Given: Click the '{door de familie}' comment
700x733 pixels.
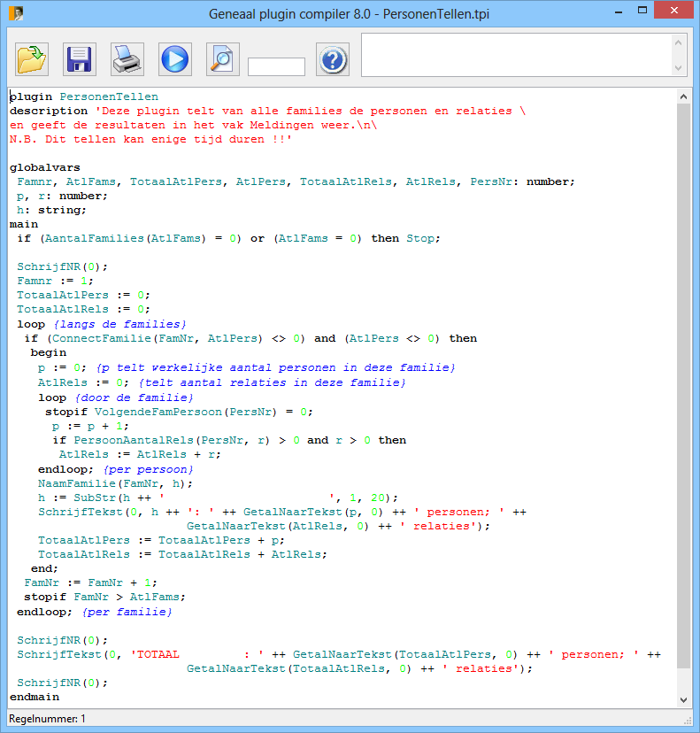Looking at the screenshot, I should click(x=135, y=397).
